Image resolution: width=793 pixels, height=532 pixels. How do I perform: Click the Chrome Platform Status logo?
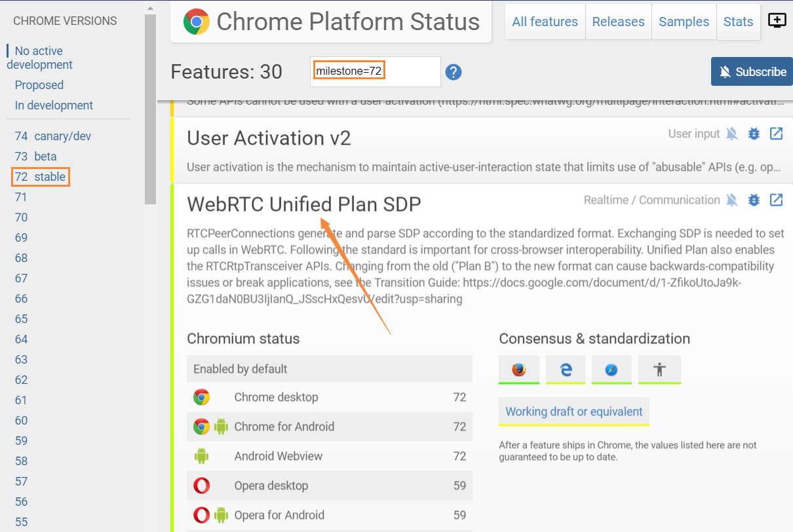195,21
